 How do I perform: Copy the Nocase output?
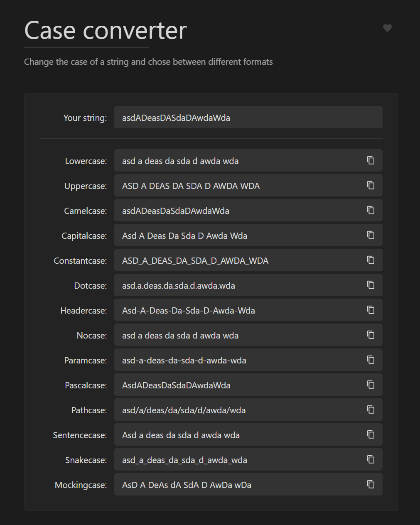click(x=371, y=335)
